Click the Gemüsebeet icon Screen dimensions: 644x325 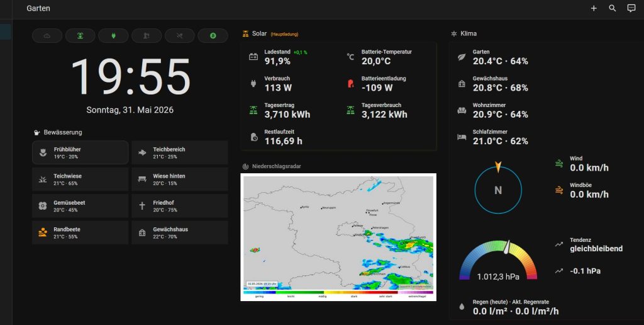click(x=43, y=206)
